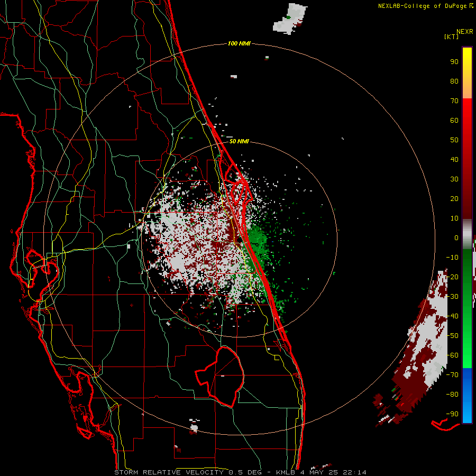Click the STORM RELATIVE VELOCITY caption text
The image size is (476, 476).
click(x=170, y=472)
